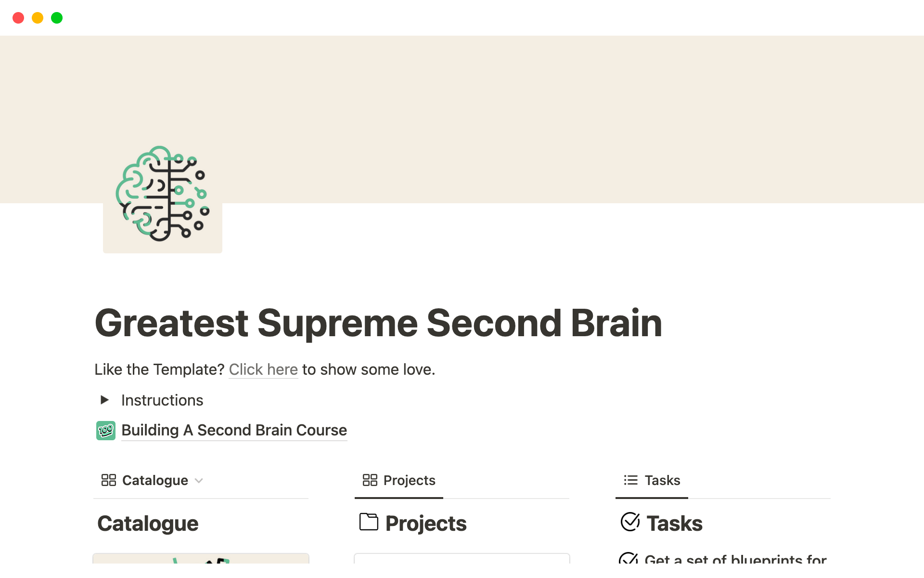924x578 pixels.
Task: Select the Tasks view tab
Action: click(x=662, y=480)
